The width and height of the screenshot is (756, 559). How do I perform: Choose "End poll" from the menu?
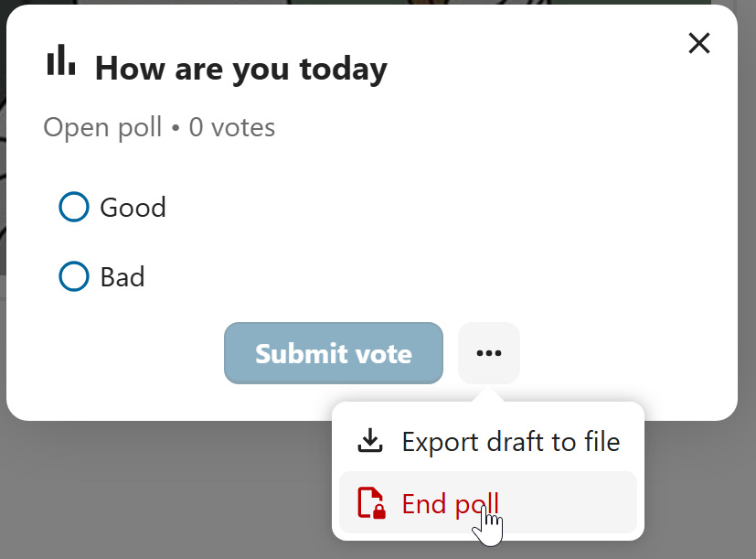click(450, 503)
